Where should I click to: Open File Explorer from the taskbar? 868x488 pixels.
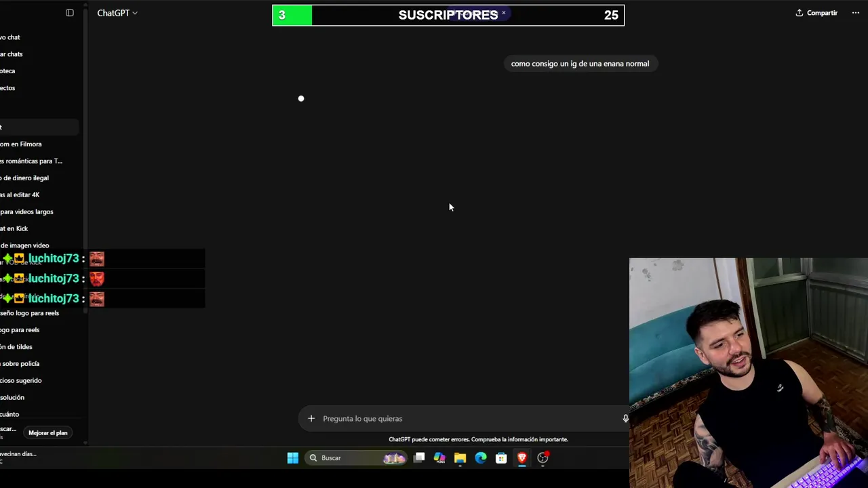click(460, 458)
